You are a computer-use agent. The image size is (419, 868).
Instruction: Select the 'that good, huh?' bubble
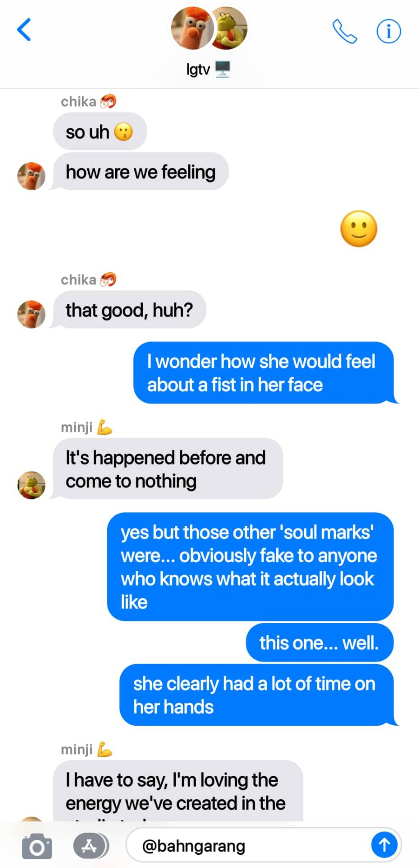click(x=129, y=310)
